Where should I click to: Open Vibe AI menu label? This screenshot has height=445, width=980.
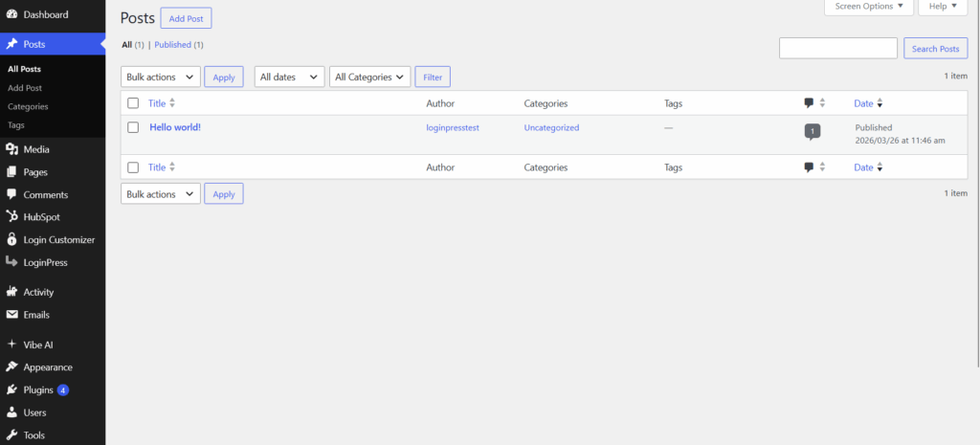tap(38, 345)
